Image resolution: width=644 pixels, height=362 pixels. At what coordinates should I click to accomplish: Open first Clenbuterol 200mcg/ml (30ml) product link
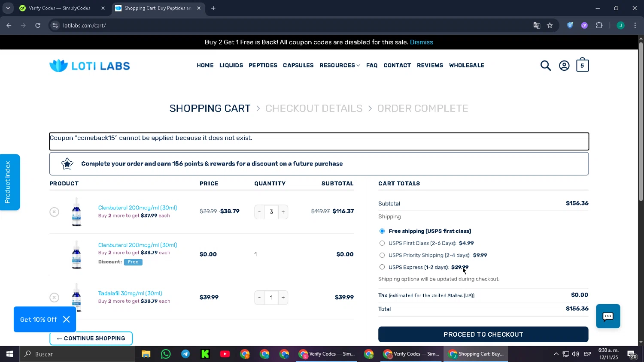click(137, 208)
